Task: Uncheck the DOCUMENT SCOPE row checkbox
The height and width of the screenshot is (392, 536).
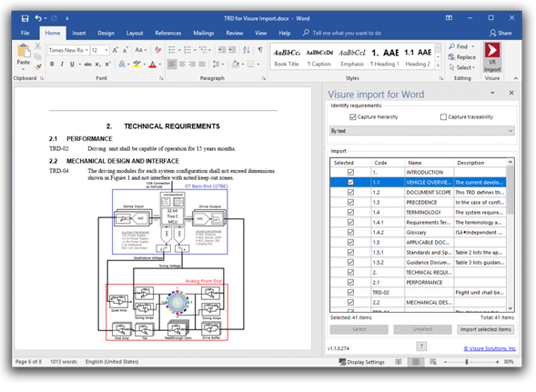Action: coord(350,192)
